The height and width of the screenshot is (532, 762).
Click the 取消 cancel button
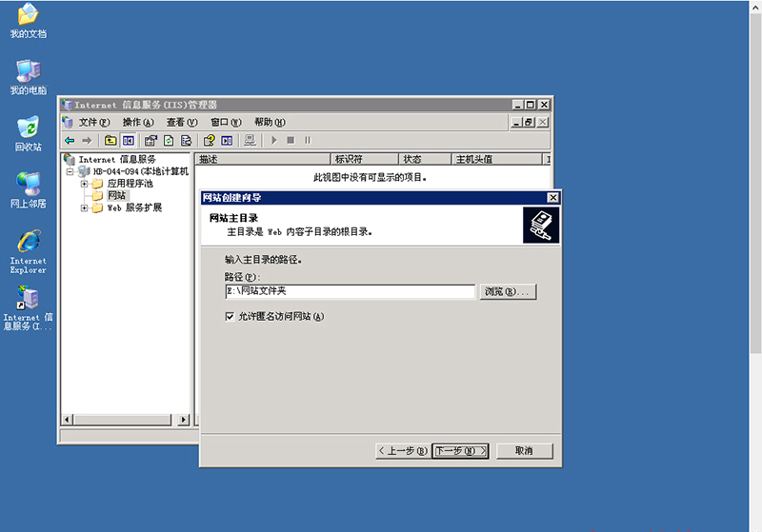pyautogui.click(x=525, y=451)
